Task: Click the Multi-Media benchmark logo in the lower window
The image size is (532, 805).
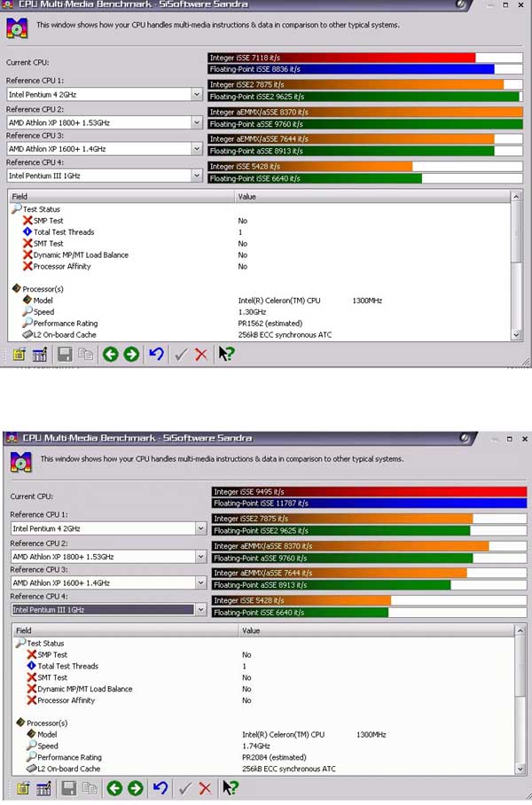Action: [21, 462]
